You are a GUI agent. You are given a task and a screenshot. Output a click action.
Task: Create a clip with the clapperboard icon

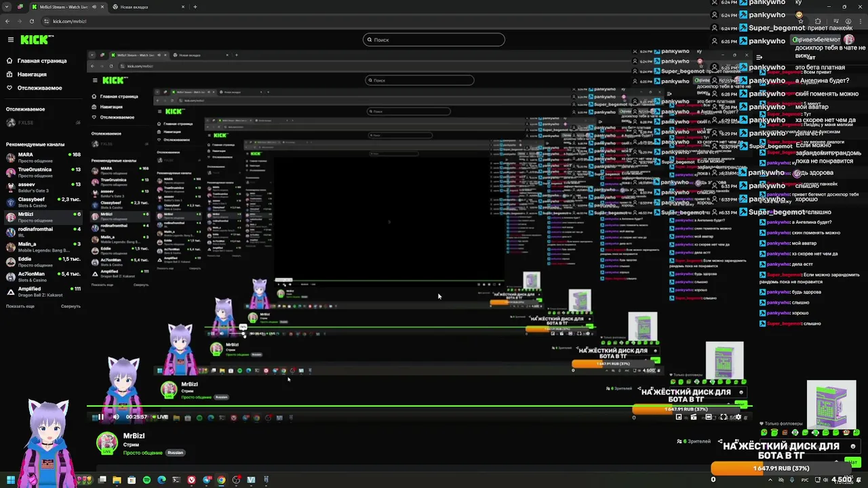click(694, 417)
